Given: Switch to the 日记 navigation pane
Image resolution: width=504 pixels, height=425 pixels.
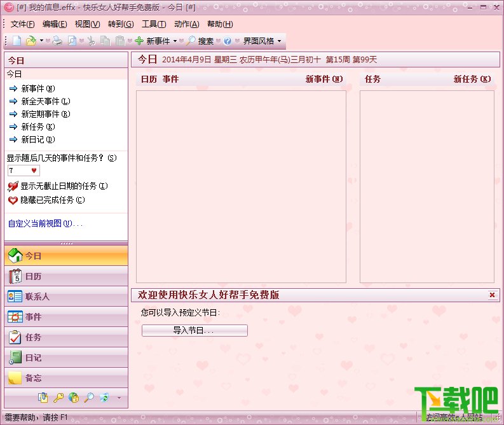Looking at the screenshot, I should pos(66,358).
